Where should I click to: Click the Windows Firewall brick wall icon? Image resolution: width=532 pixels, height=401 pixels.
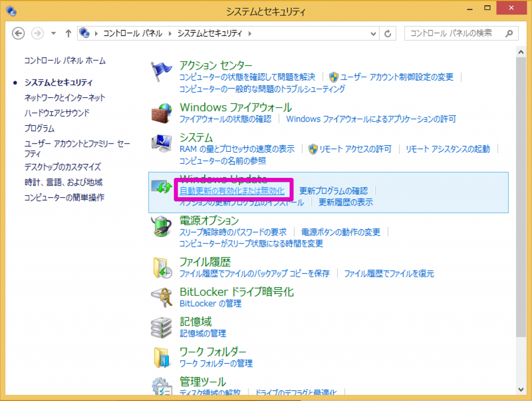162,113
